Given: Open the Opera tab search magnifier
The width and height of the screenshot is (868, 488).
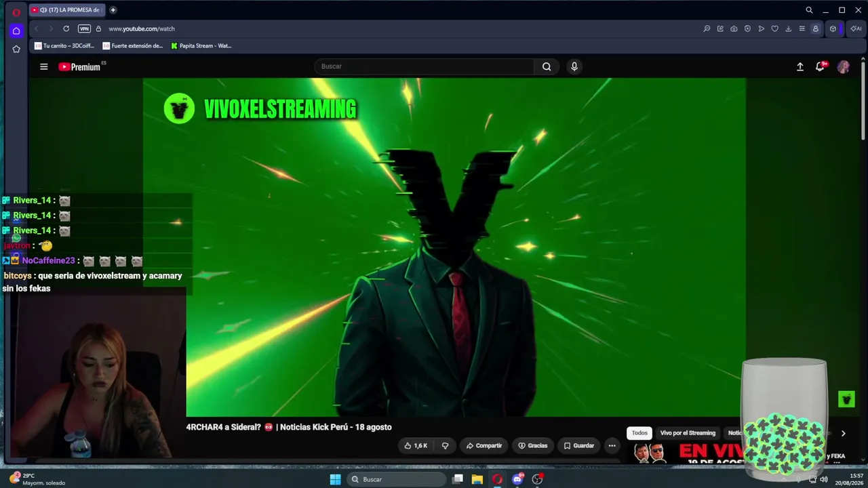Looking at the screenshot, I should point(809,10).
